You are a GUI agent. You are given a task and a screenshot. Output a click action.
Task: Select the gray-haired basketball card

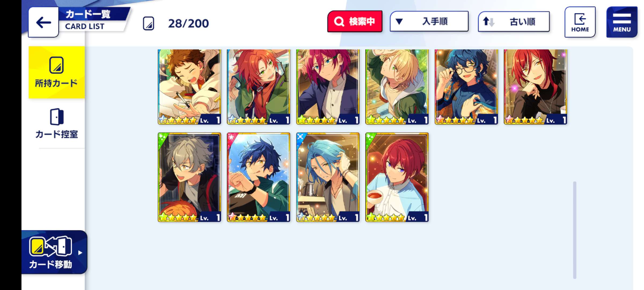pyautogui.click(x=189, y=177)
